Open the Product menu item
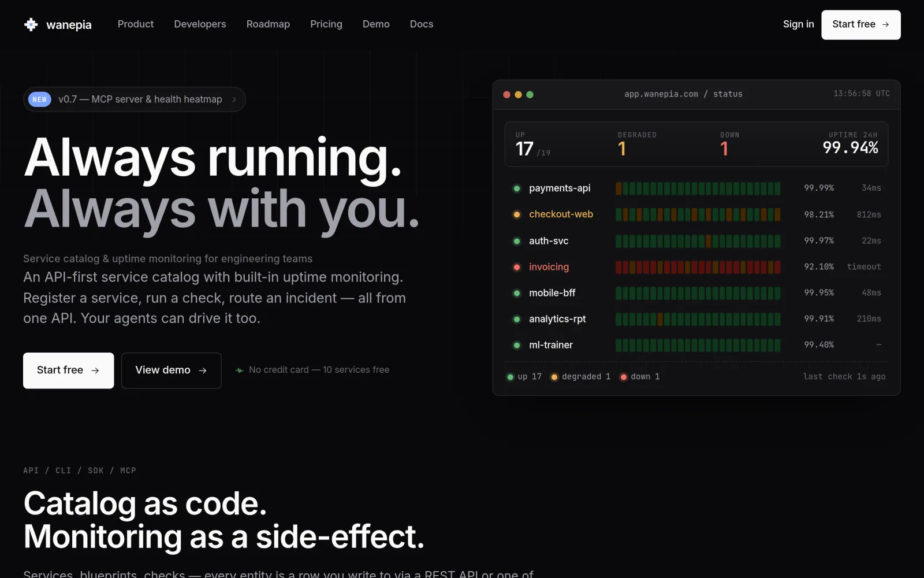The image size is (924, 578). pyautogui.click(x=136, y=24)
